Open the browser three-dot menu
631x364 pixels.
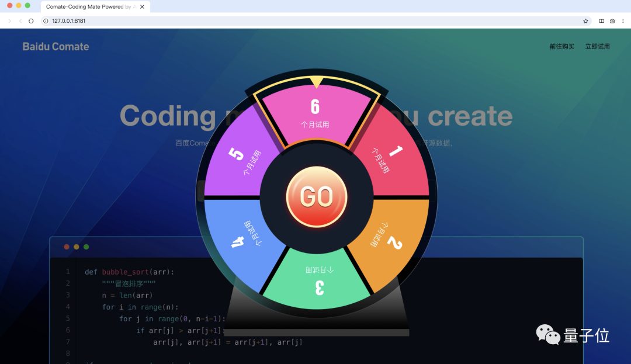[623, 21]
